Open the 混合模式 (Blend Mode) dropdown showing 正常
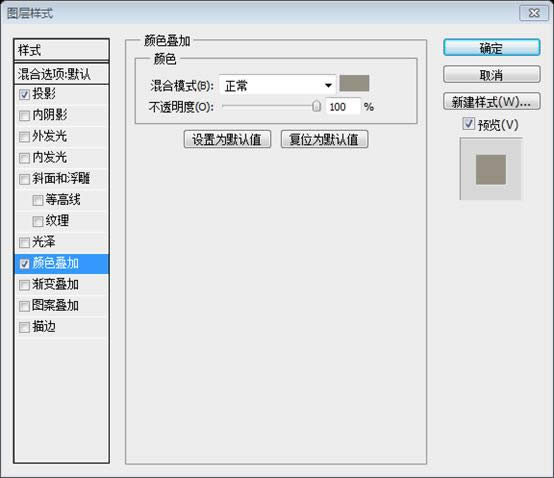This screenshot has height=478, width=554. 277,85
